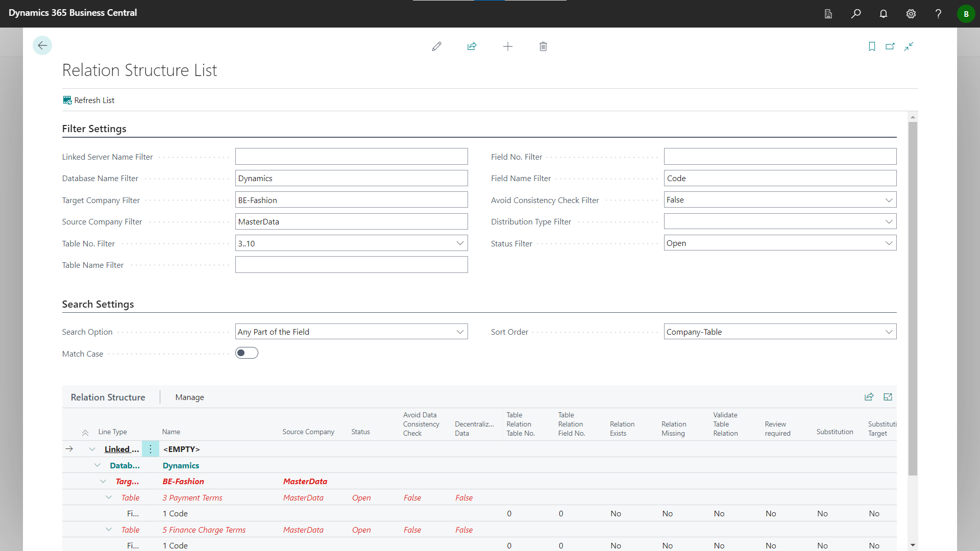
Task: Click the Field No. Filter field
Action: pyautogui.click(x=780, y=157)
